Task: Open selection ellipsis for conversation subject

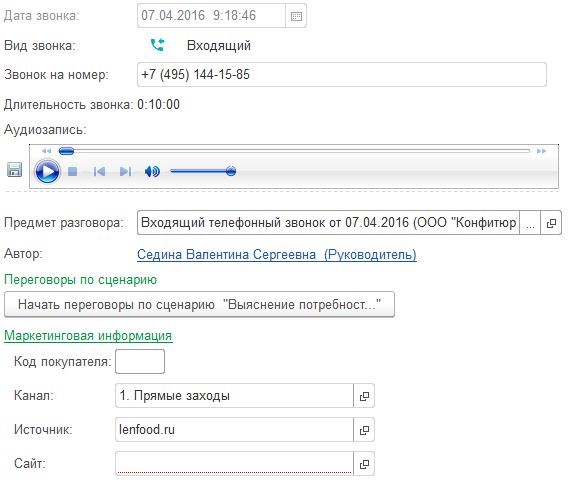Action: [x=530, y=222]
